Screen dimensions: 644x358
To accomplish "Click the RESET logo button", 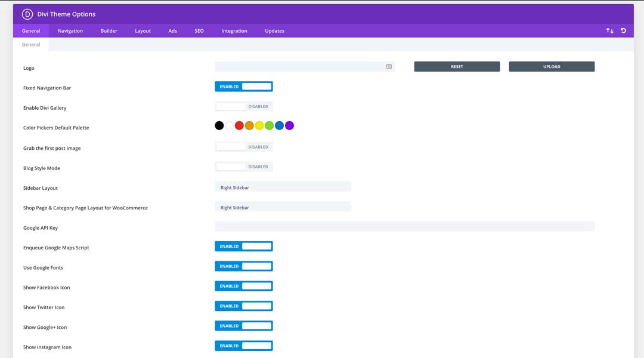I will (457, 67).
